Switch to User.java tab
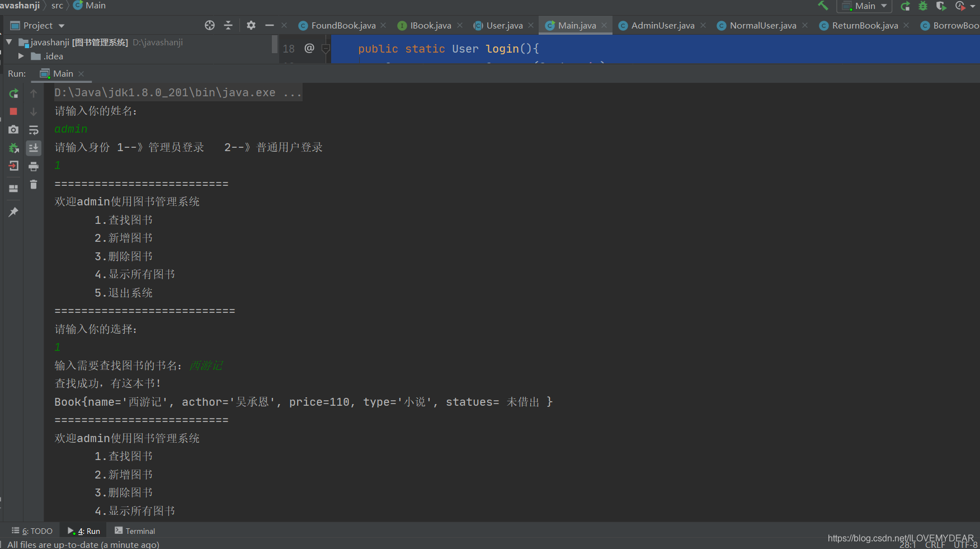The image size is (980, 549). (504, 26)
